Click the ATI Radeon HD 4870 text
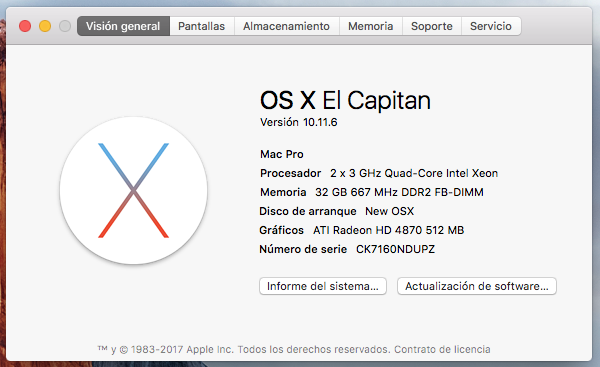The height and width of the screenshot is (367, 600). pos(388,230)
